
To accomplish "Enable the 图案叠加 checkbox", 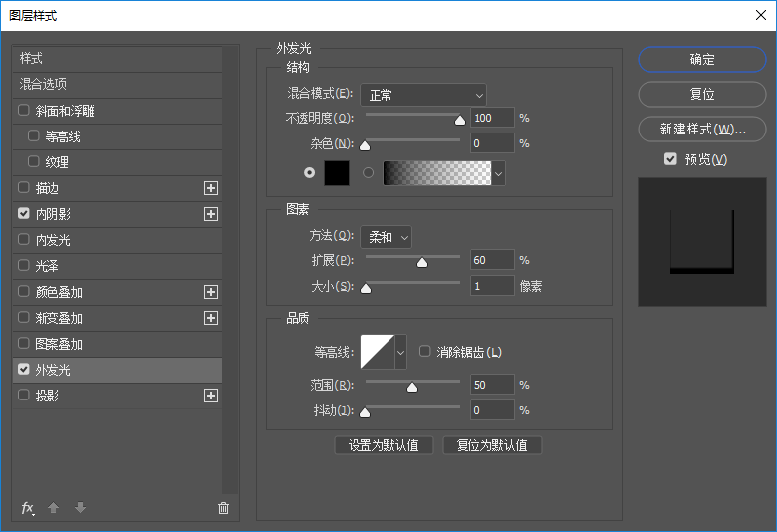I will [x=23, y=343].
